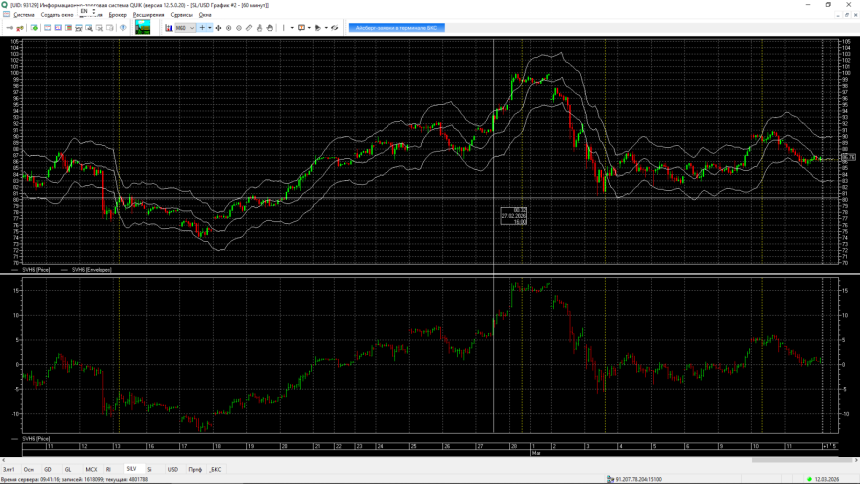The width and height of the screenshot is (860, 484).
Task: Open the Расширения menu
Action: pos(148,15)
